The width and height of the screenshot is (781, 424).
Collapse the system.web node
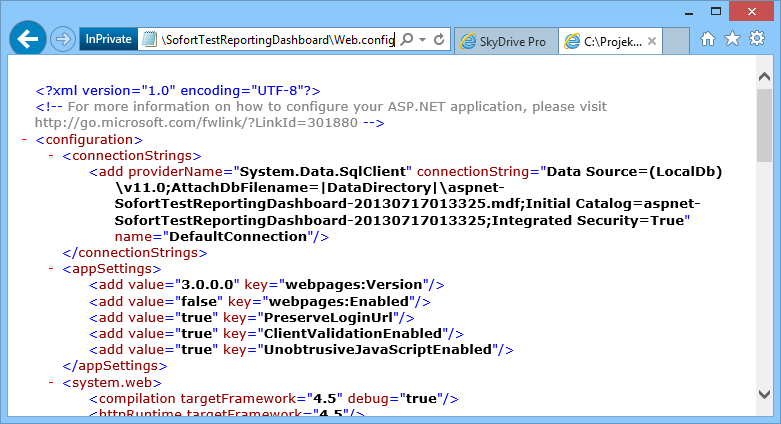coord(52,383)
